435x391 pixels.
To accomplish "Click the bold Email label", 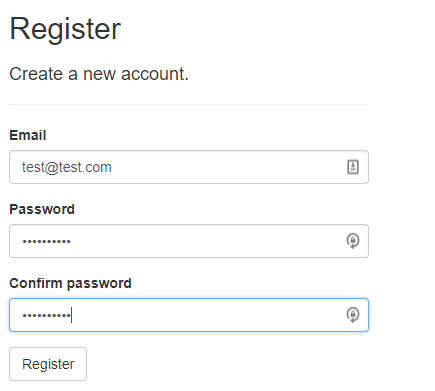I will pyautogui.click(x=28, y=135).
